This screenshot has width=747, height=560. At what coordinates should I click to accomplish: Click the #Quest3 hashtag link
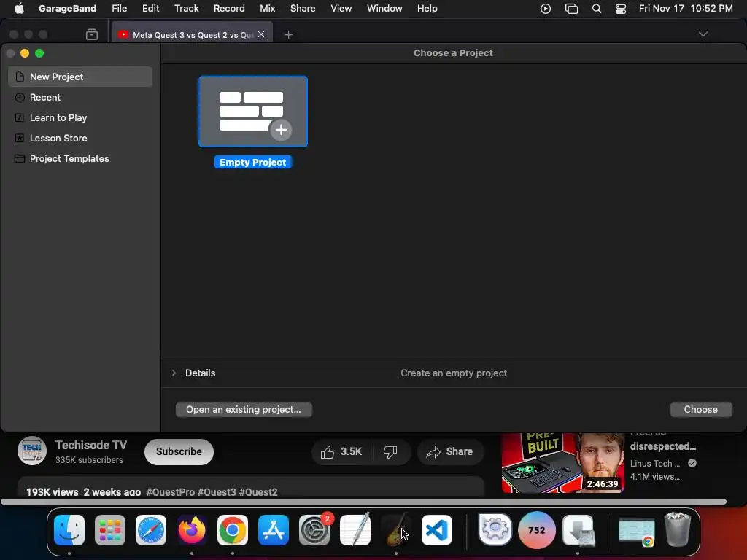pyautogui.click(x=216, y=492)
